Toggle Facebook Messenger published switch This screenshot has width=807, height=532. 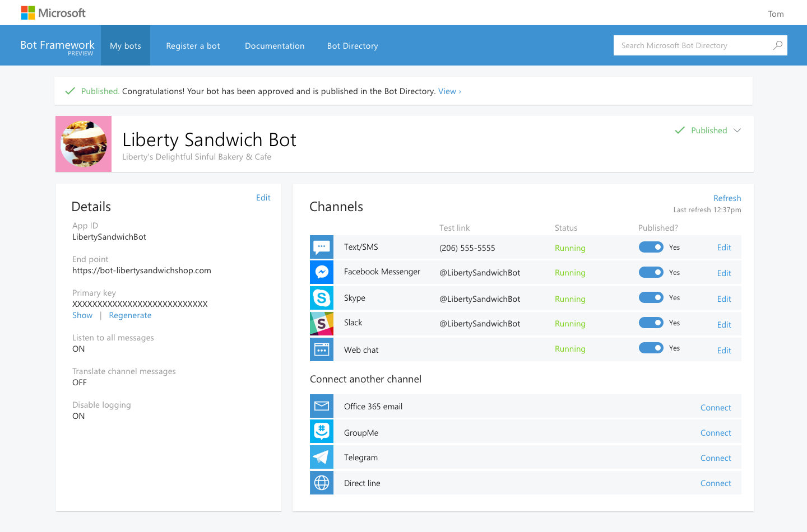[651, 272]
